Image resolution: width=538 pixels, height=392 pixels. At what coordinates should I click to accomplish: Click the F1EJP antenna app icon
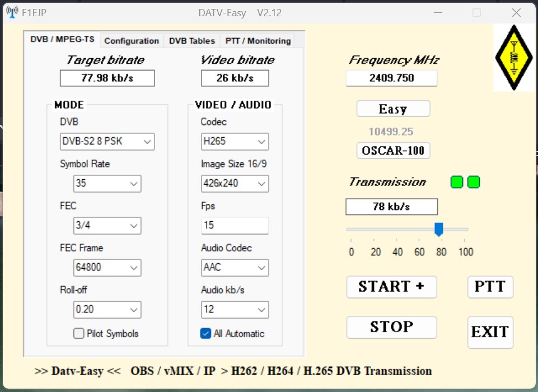pos(12,13)
